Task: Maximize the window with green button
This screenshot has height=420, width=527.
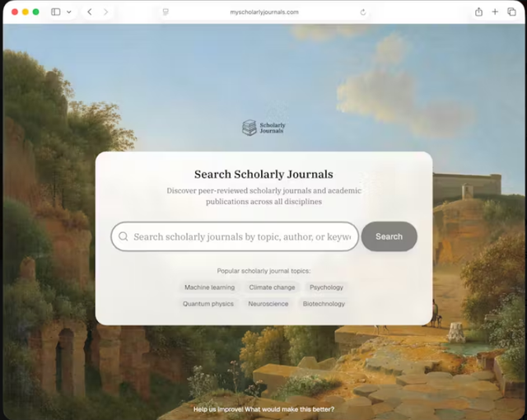Action: point(35,12)
